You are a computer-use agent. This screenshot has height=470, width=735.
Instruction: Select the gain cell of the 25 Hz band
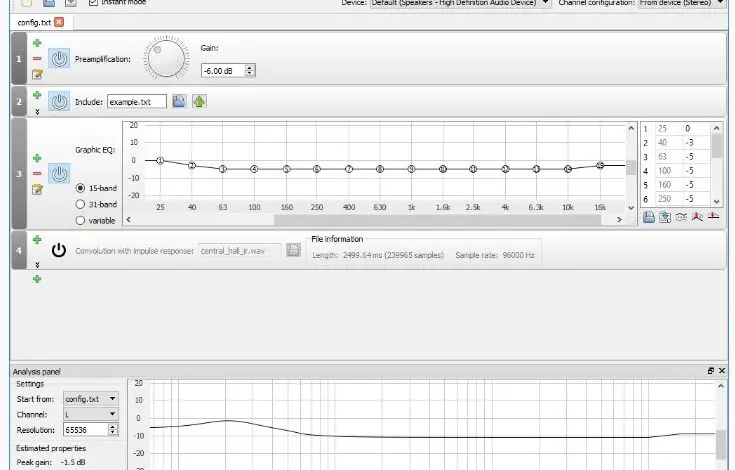click(697, 128)
